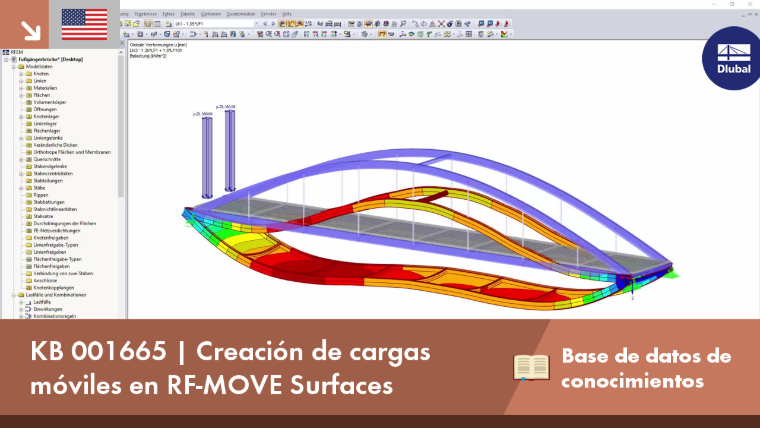Select Stabnichtlinearitäten in the tree
Viewport: 760px width, 428px height.
click(55, 209)
